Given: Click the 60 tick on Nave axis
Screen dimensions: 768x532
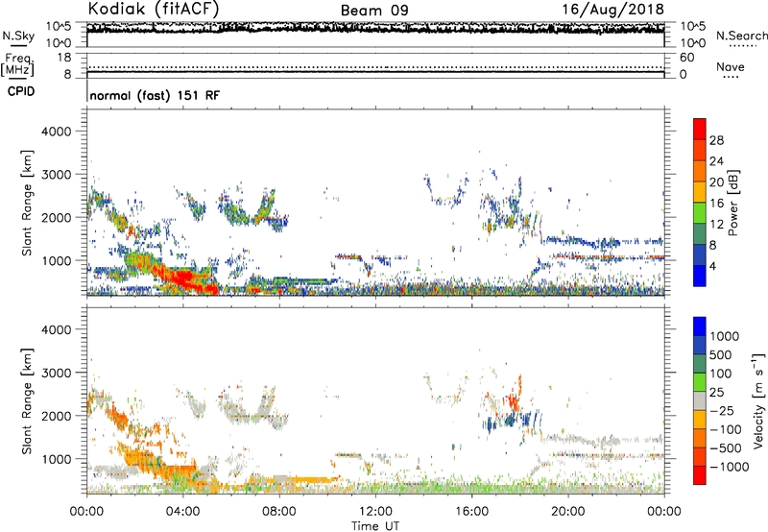Looking at the screenshot, I should coord(686,58).
